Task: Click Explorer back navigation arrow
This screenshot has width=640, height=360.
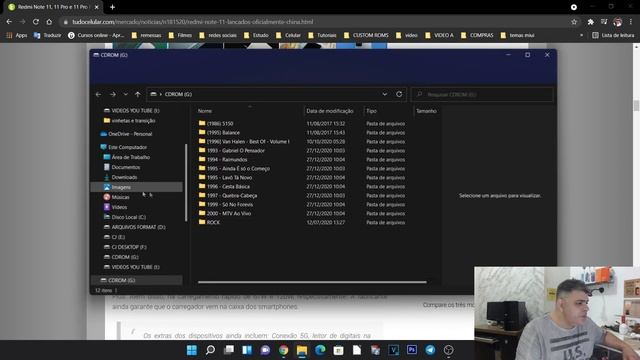Action: pos(98,94)
